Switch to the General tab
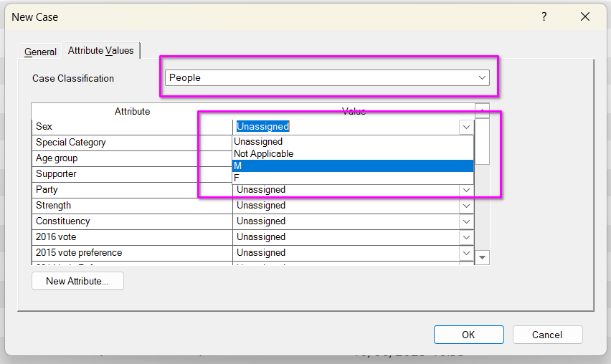611x364 pixels. [x=40, y=52]
